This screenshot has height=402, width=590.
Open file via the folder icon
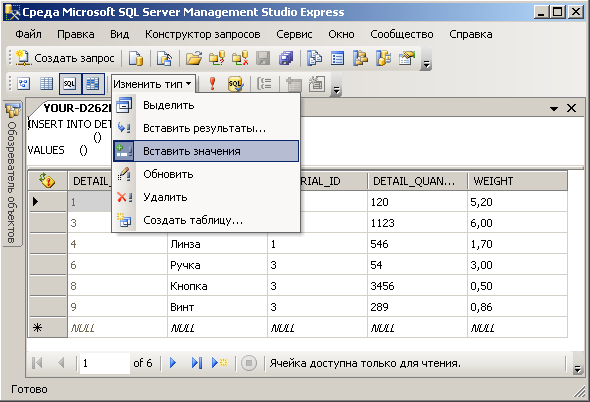coord(194,58)
